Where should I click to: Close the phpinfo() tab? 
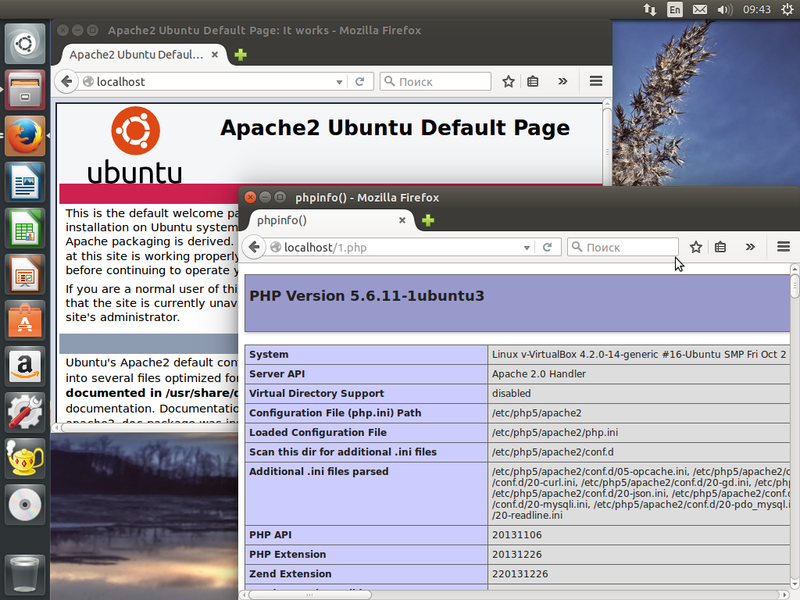tap(402, 220)
